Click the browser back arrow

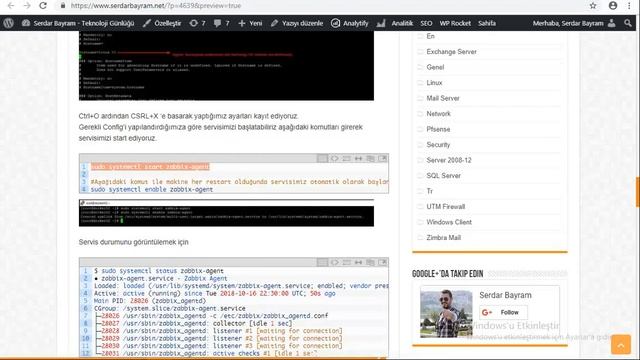(x=11, y=6)
